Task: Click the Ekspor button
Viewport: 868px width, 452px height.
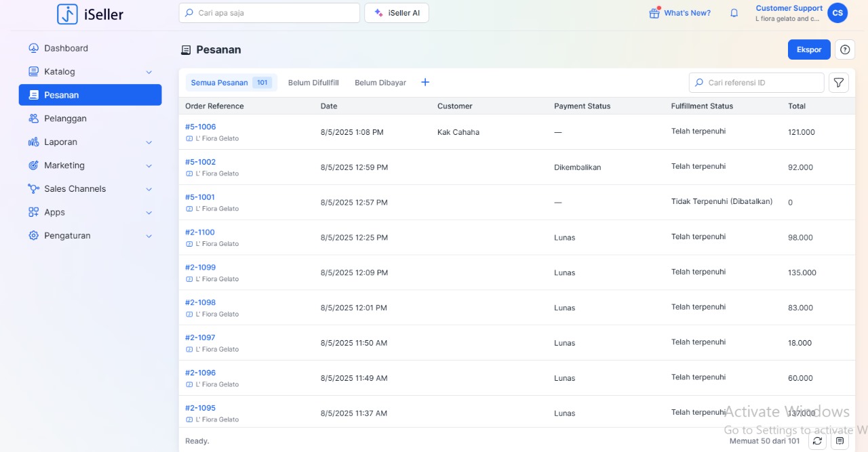Action: [808, 49]
